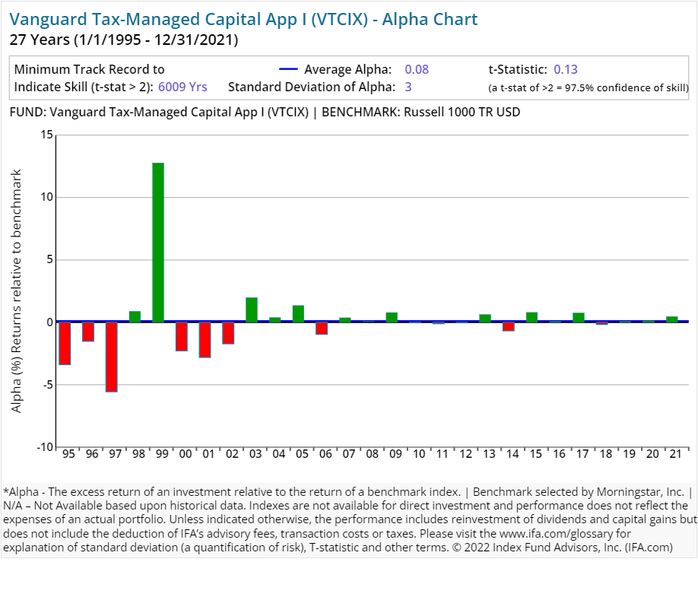Click the y-axis tick label '0'
Image resolution: width=698 pixels, height=616 pixels.
click(x=50, y=322)
